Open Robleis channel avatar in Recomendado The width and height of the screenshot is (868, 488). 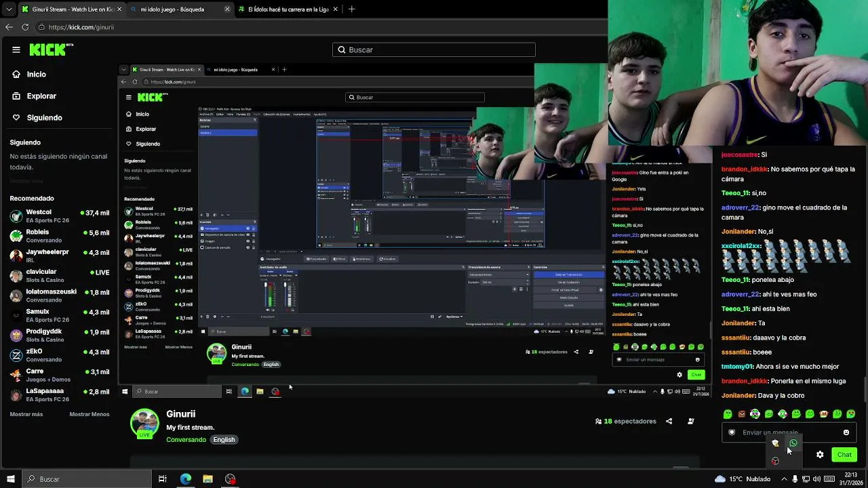coord(16,236)
